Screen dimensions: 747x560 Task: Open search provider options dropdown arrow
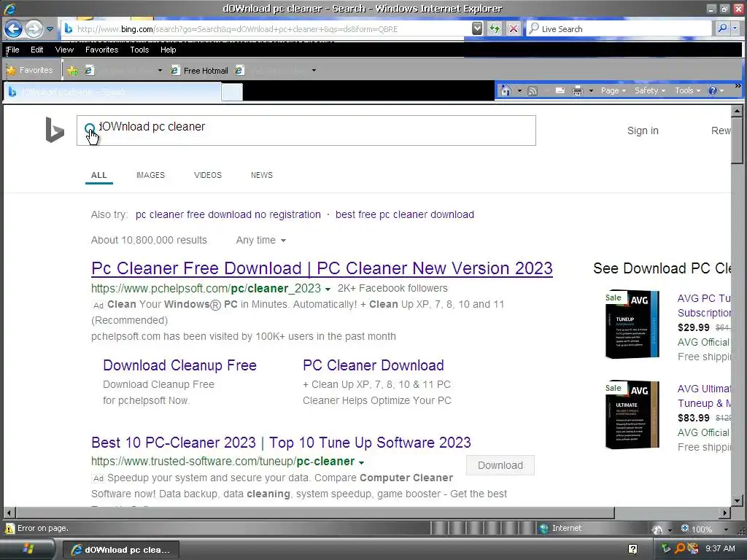(735, 28)
